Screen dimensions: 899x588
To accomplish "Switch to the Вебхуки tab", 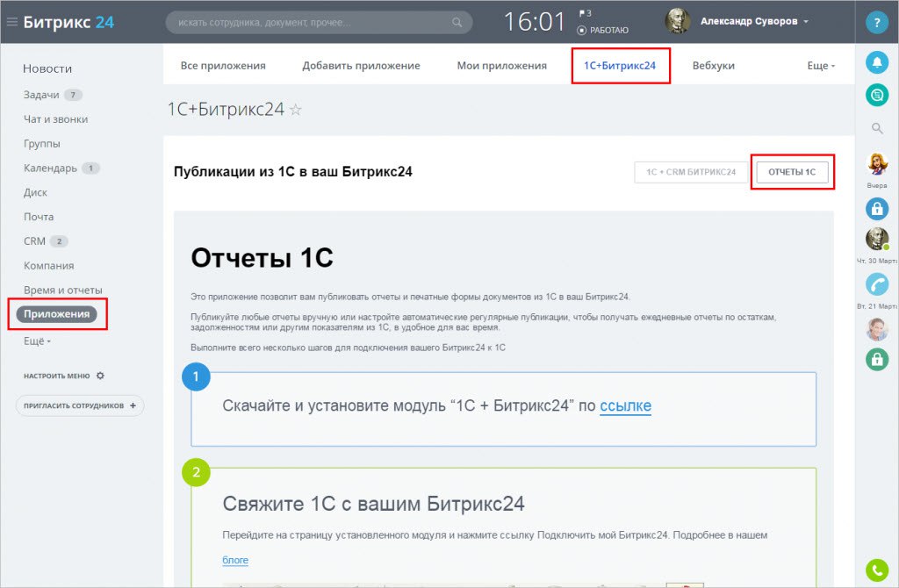I will [x=713, y=65].
